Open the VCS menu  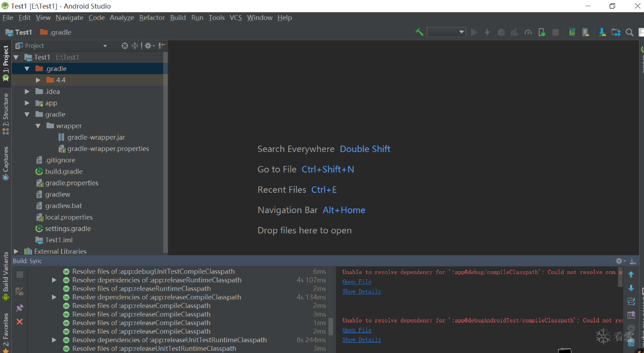(x=236, y=18)
